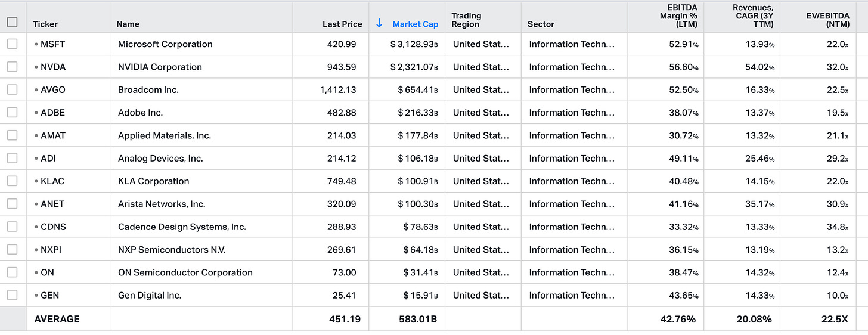Check the ADI row checkbox
This screenshot has width=868, height=335.
click(x=12, y=158)
